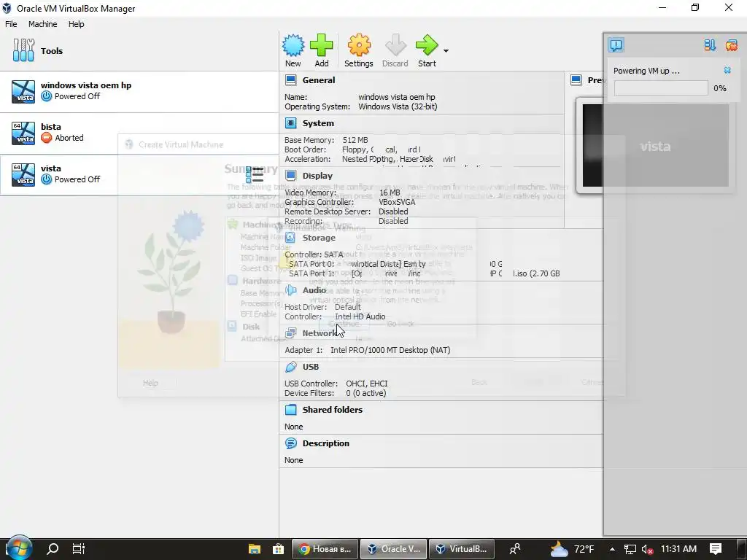Click the Preview panel monitor icon
This screenshot has height=560, width=747.
click(x=576, y=80)
